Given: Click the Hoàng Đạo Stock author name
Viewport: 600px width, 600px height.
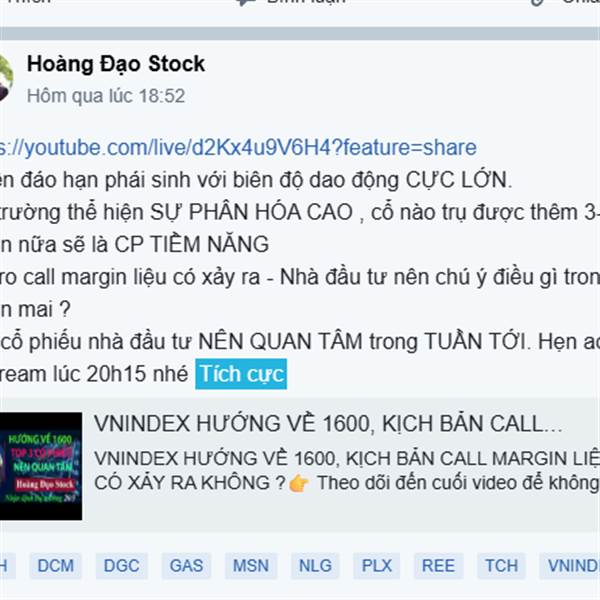Looking at the screenshot, I should 116,64.
